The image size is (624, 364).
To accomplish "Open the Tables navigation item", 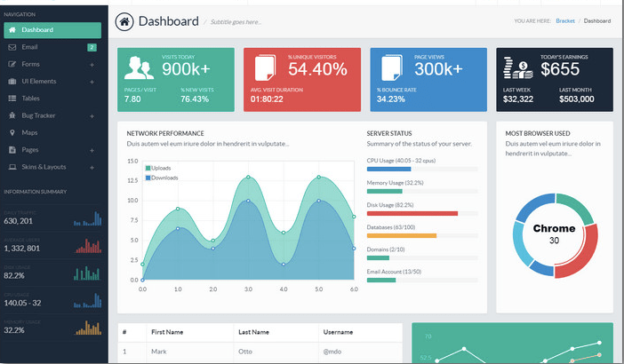I will click(52, 99).
